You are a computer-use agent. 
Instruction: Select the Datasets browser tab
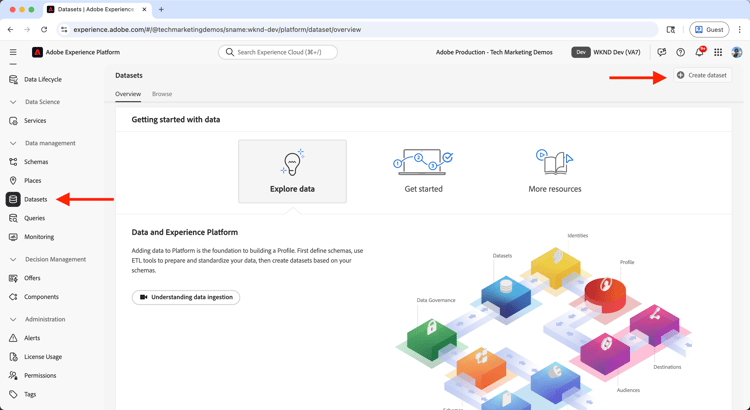click(97, 10)
